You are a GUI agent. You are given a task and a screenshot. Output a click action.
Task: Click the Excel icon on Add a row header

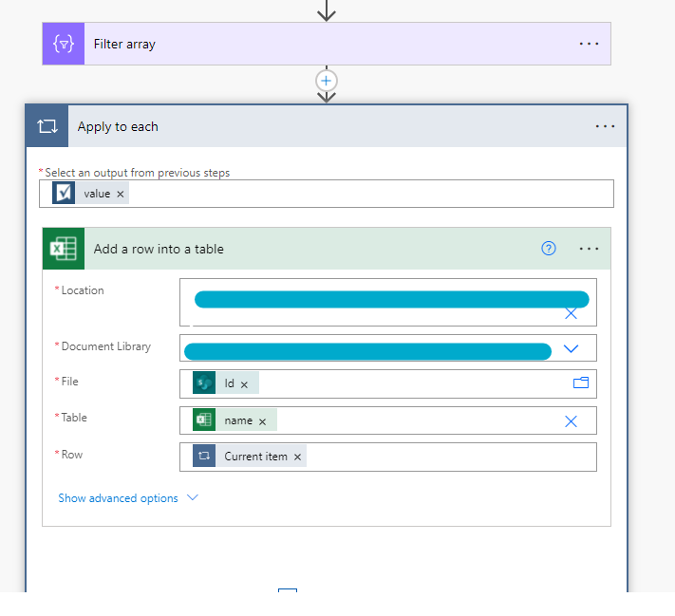pos(64,249)
